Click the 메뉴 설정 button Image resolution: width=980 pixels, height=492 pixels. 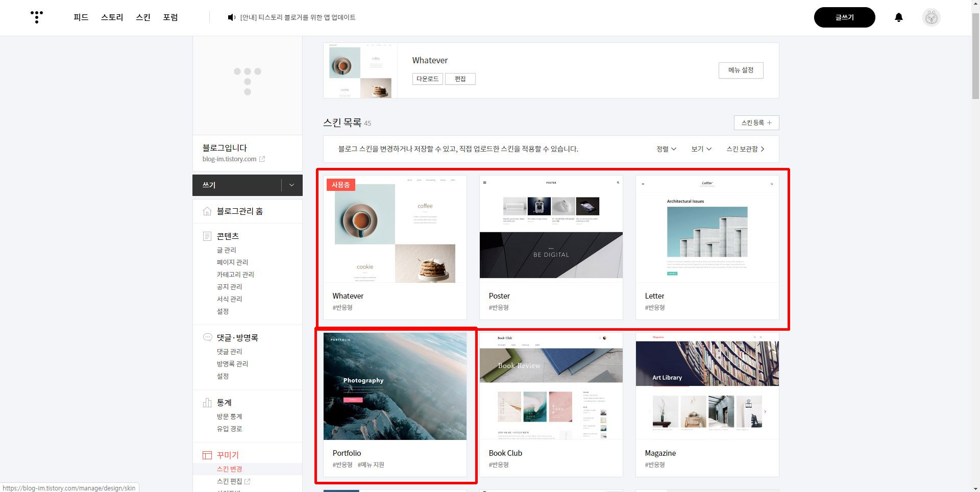click(741, 70)
